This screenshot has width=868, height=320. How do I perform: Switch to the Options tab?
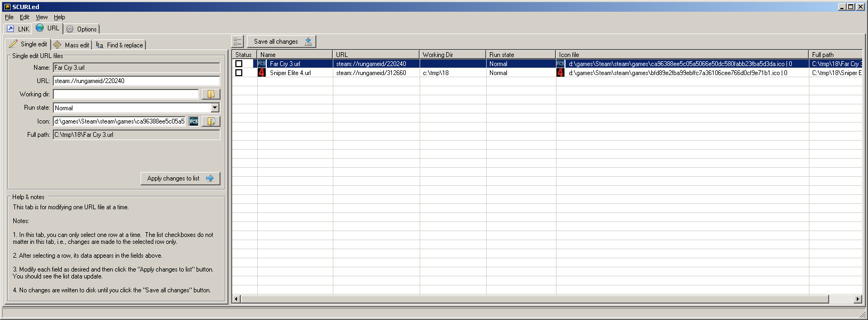coord(81,29)
